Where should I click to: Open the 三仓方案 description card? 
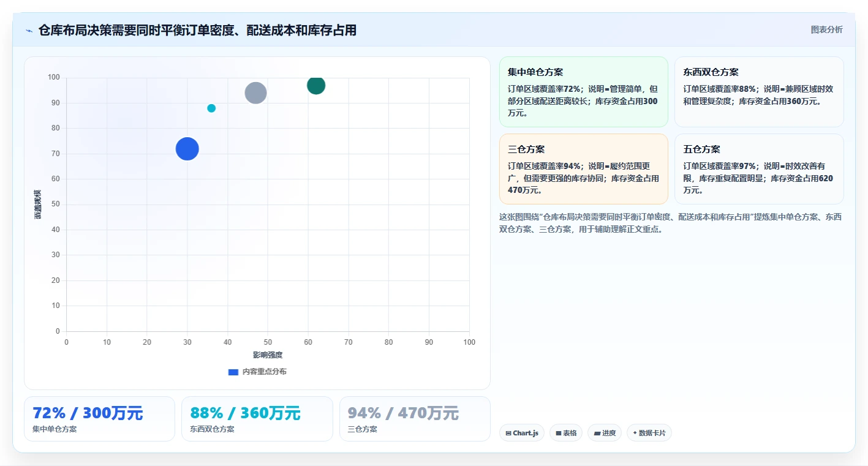tap(584, 169)
